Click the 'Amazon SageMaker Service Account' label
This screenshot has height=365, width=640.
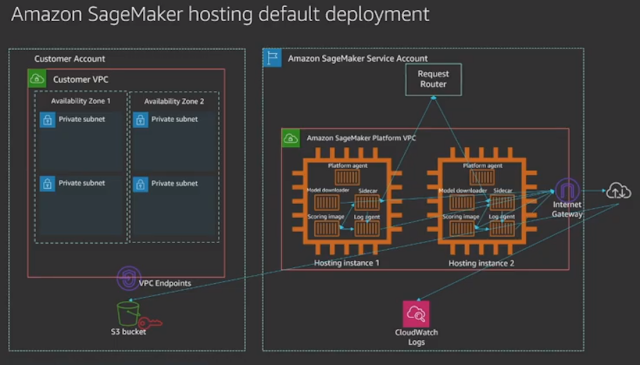pyautogui.click(x=358, y=58)
